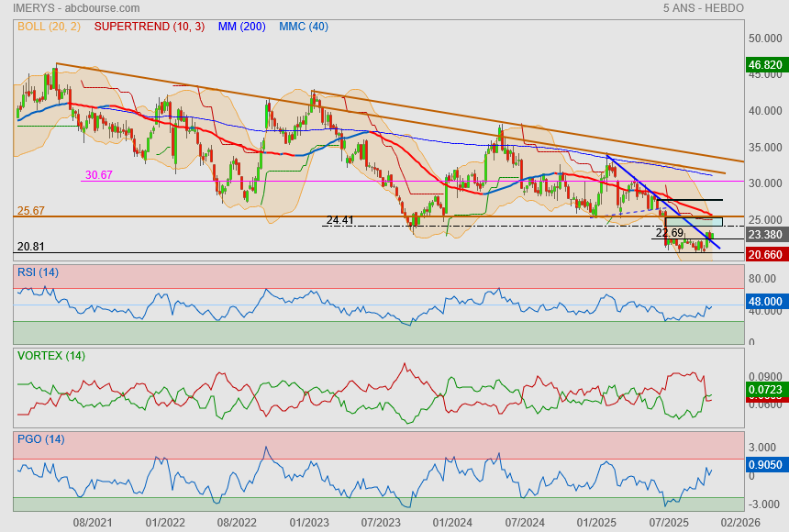Screen dimensions: 789x532
Task: Click the magenta 30.67 level label
Action: tap(98, 175)
